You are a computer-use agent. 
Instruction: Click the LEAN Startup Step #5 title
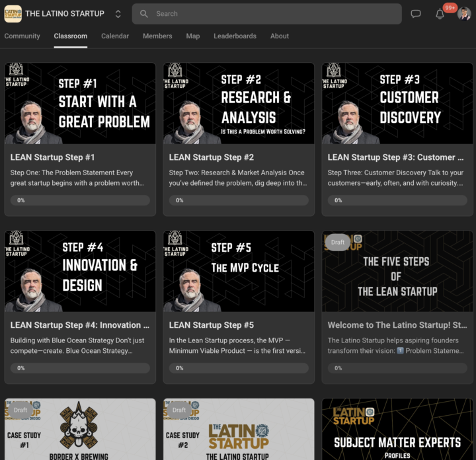(212, 325)
